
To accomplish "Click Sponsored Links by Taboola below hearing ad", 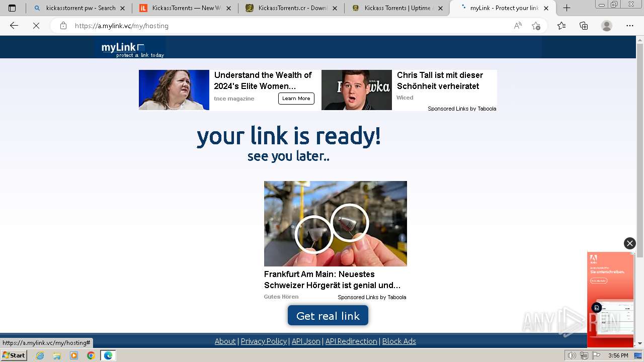I will coord(372,297).
